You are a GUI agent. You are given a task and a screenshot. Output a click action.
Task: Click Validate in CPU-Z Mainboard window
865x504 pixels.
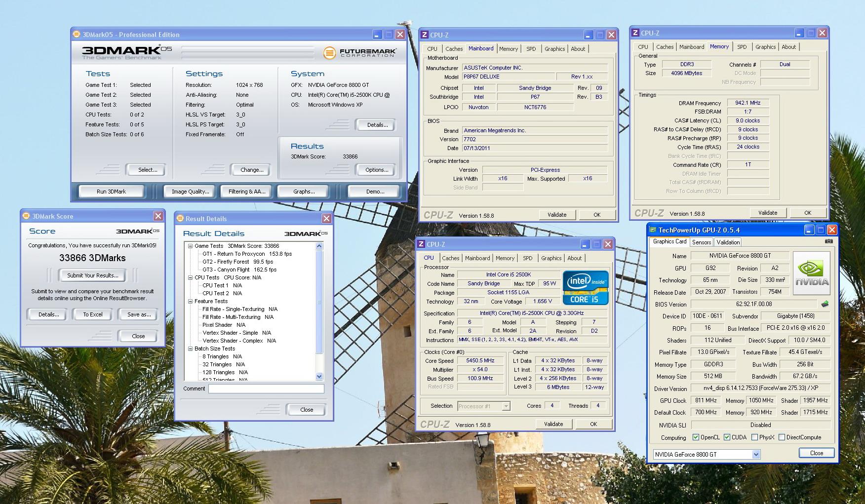(557, 215)
